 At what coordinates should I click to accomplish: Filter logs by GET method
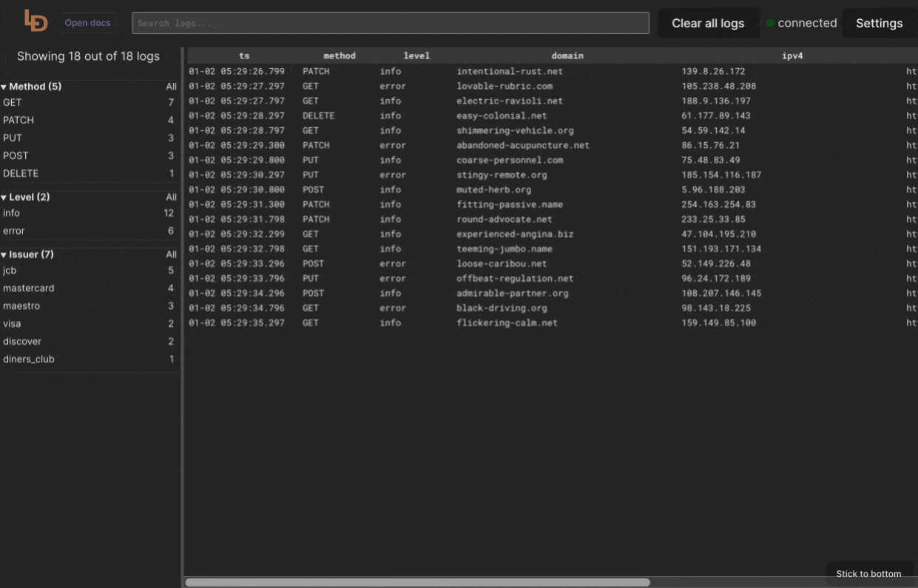point(13,103)
